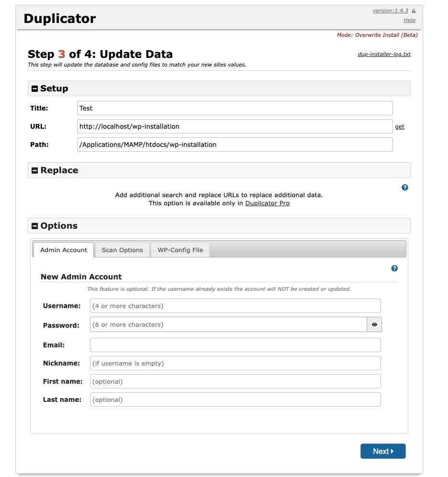This screenshot has width=448, height=477.
Task: Click the 'Step 3 of 4: Update Data' heading
Action: pos(100,54)
